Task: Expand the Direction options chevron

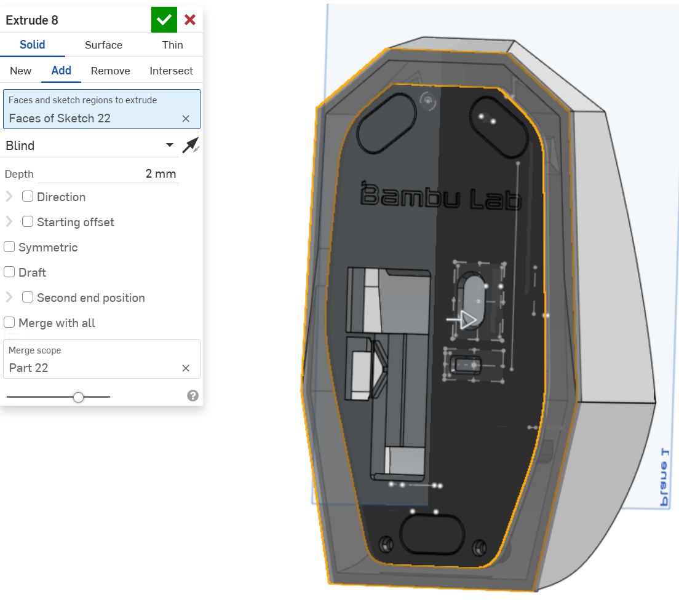Action: 9,197
